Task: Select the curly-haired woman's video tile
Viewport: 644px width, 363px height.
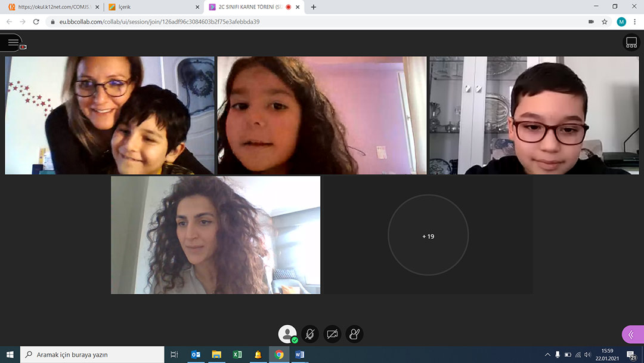Action: point(215,235)
